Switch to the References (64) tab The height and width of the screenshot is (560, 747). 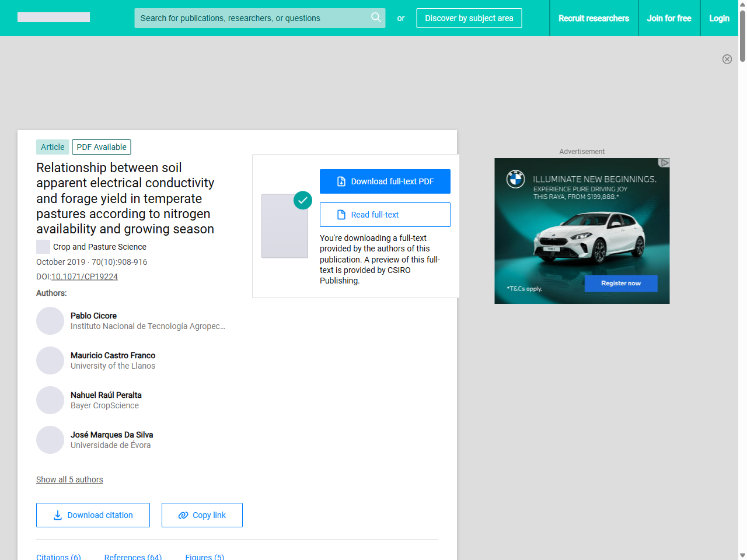[133, 556]
